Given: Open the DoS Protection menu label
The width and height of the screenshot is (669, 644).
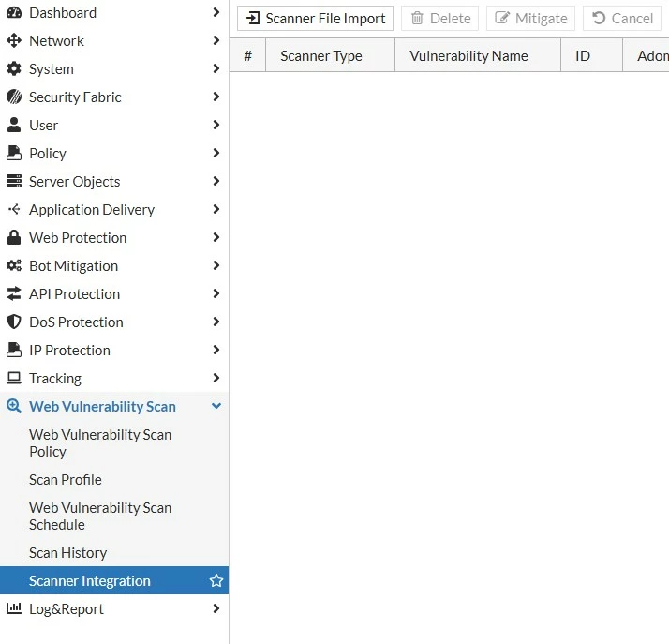Looking at the screenshot, I should pyautogui.click(x=76, y=322).
